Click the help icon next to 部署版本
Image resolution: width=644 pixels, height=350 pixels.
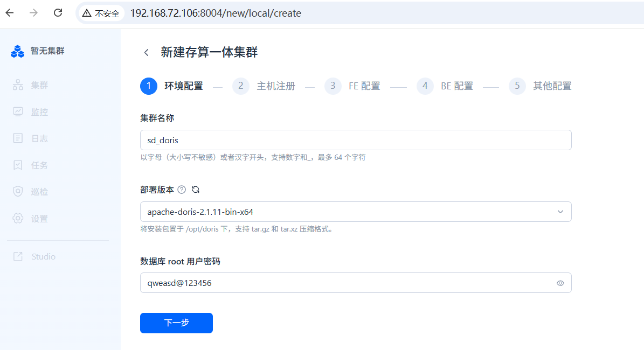182,190
